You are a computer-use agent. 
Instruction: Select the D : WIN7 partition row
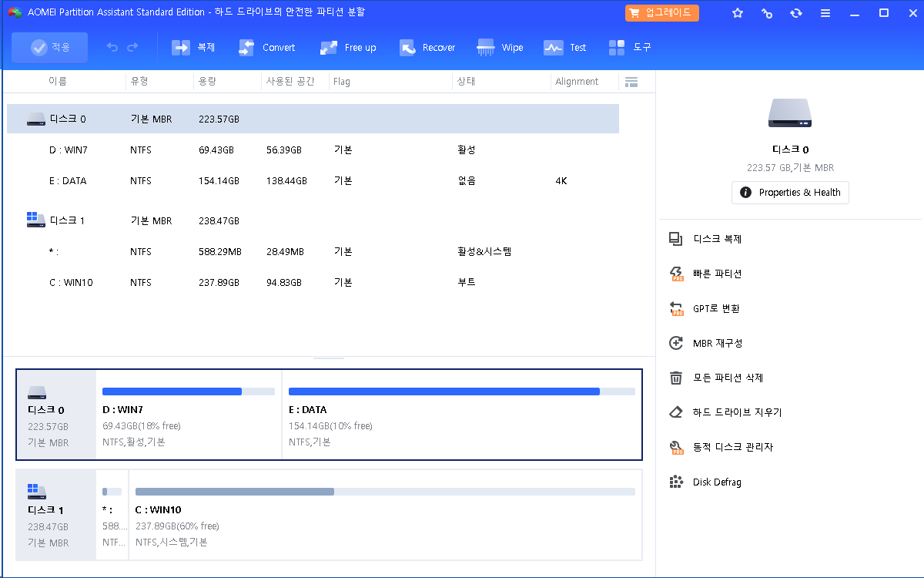tap(313, 150)
